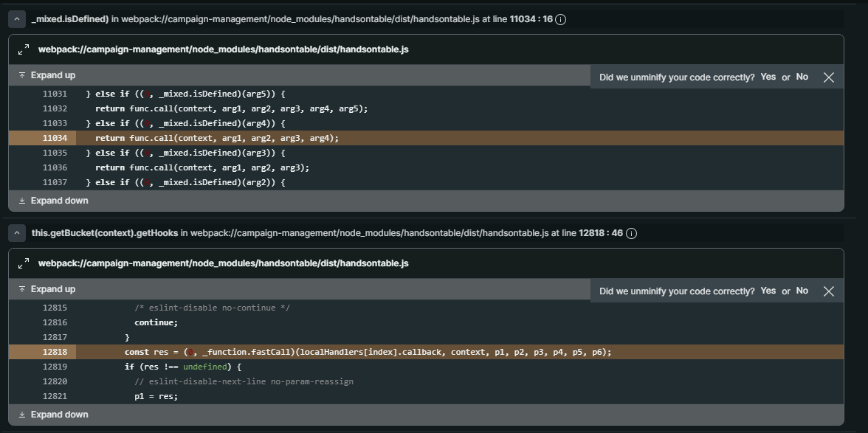Click Expand up in first code block
Viewport: 868px width, 433px height.
coord(47,75)
